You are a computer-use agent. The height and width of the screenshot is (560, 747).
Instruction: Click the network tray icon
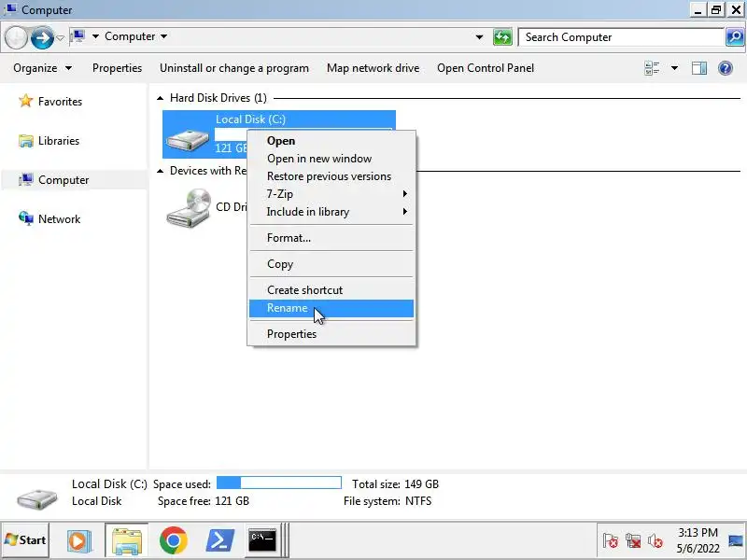pyautogui.click(x=633, y=540)
